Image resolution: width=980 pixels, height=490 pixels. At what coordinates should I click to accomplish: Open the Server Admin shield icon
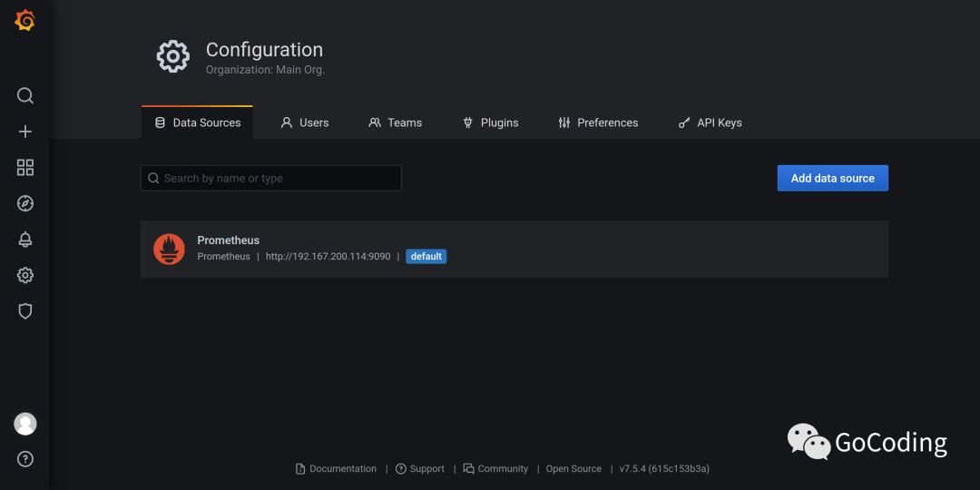pos(25,311)
